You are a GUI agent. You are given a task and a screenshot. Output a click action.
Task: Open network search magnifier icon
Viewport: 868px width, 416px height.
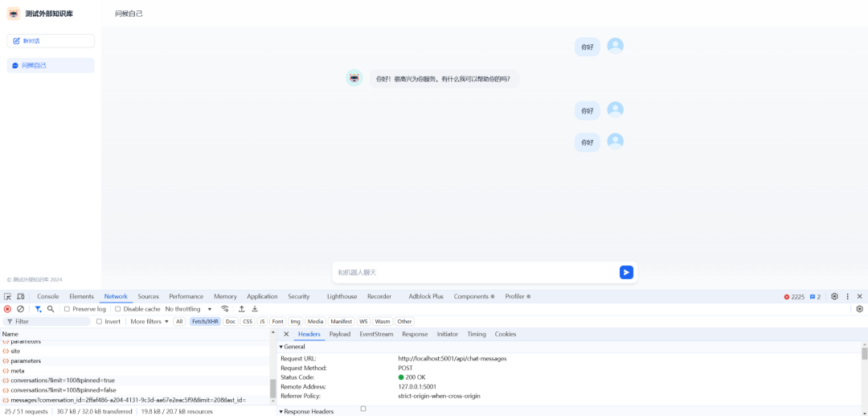[x=51, y=309]
